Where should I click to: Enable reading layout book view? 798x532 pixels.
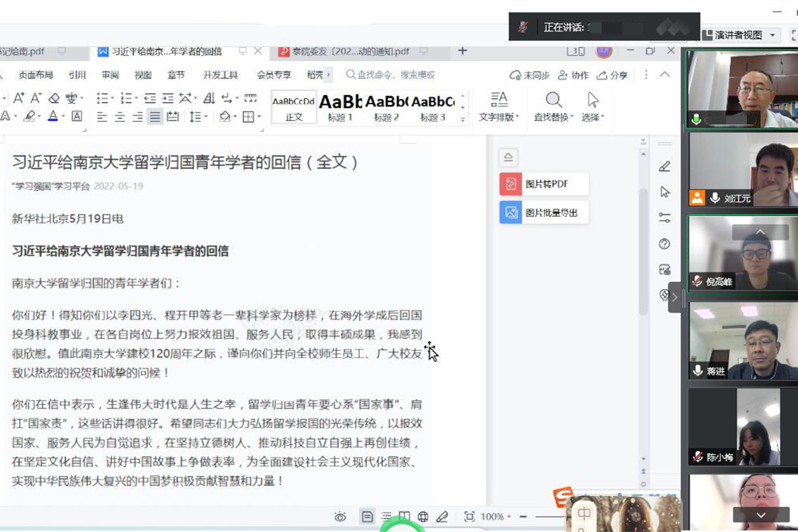click(404, 517)
